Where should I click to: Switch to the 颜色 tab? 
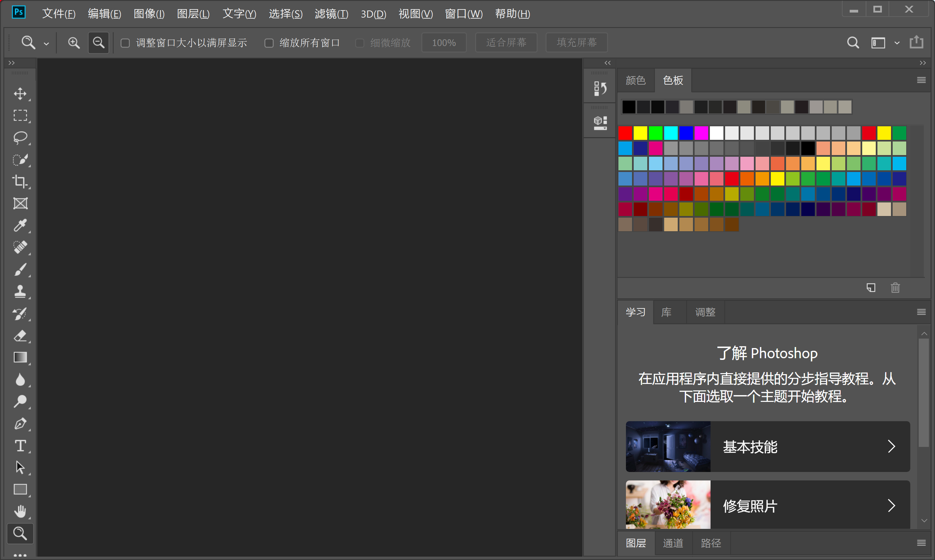[x=635, y=80]
